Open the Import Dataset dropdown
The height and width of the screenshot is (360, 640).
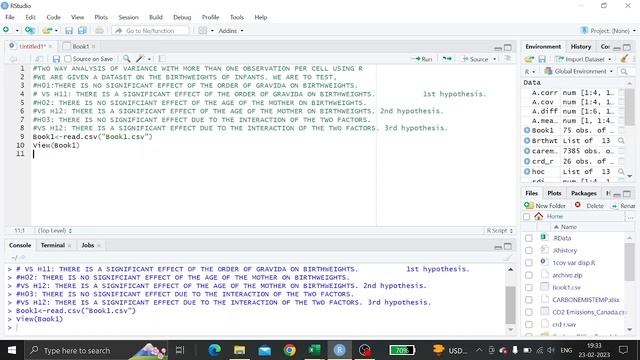pos(584,60)
